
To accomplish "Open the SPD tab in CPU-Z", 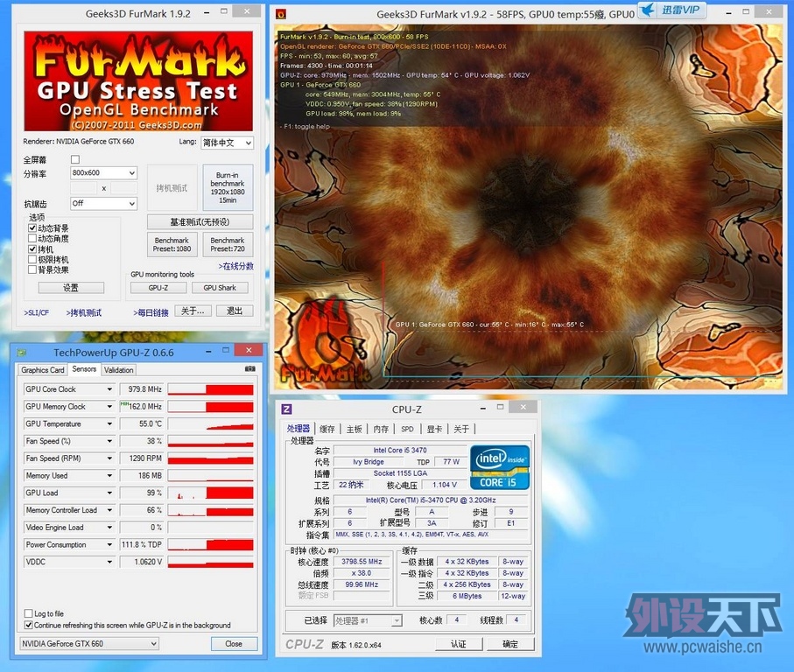I will tap(407, 429).
